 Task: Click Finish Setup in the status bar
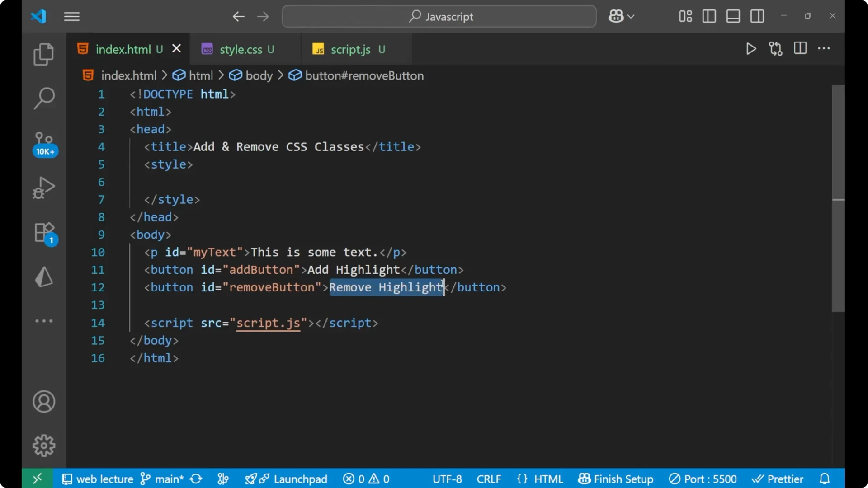click(616, 479)
